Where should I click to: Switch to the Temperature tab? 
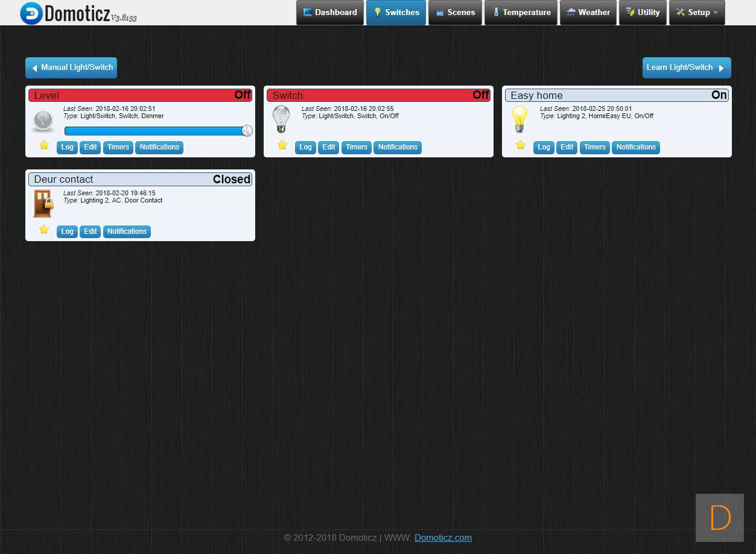[521, 13]
